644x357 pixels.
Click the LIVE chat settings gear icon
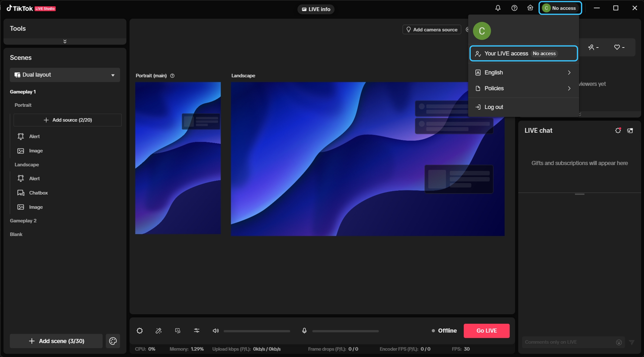click(x=618, y=130)
